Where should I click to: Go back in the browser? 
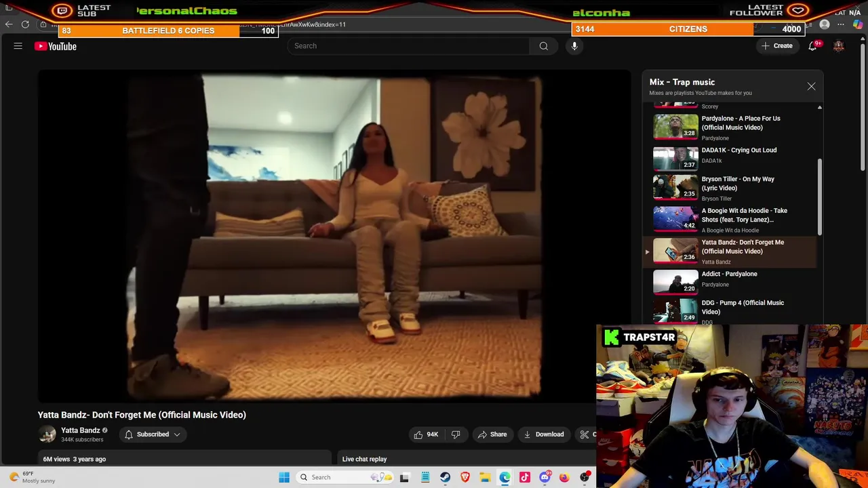pyautogui.click(x=9, y=24)
